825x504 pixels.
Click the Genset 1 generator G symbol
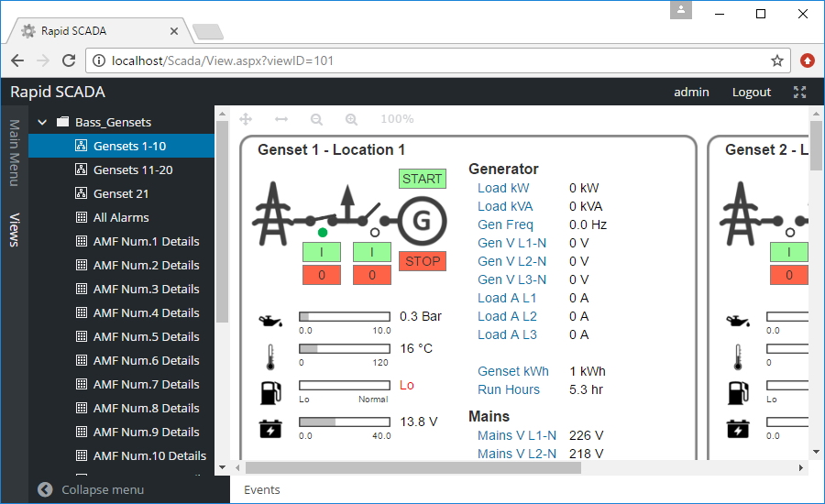click(422, 220)
